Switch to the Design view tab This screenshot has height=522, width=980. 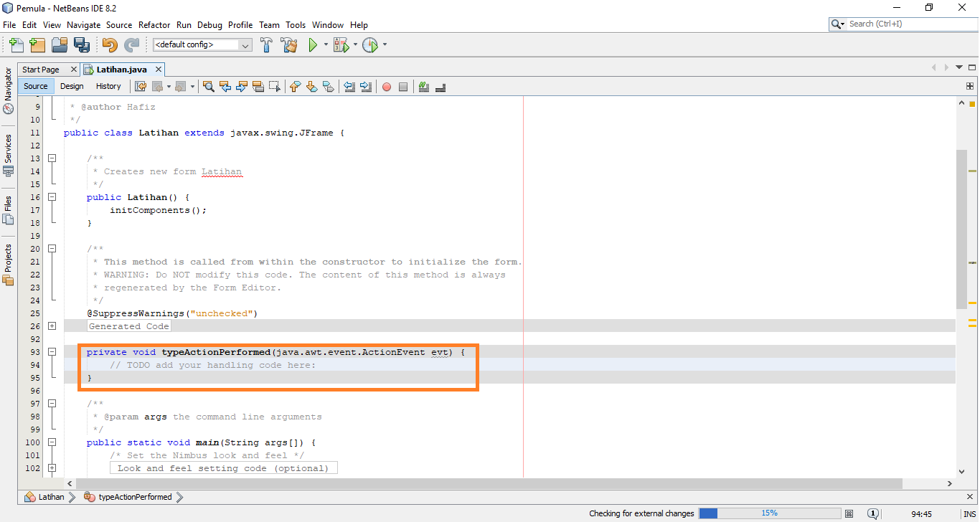click(72, 85)
